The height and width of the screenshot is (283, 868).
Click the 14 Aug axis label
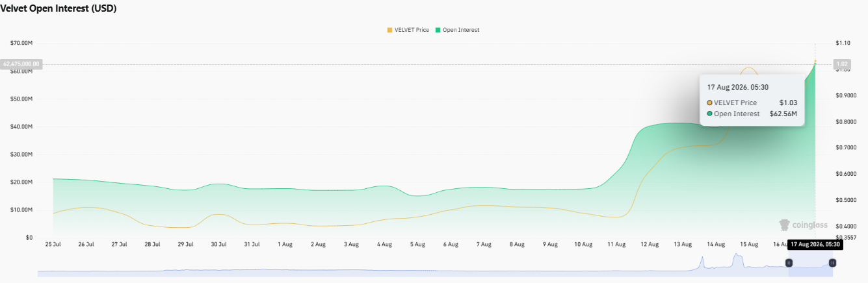[716, 245]
